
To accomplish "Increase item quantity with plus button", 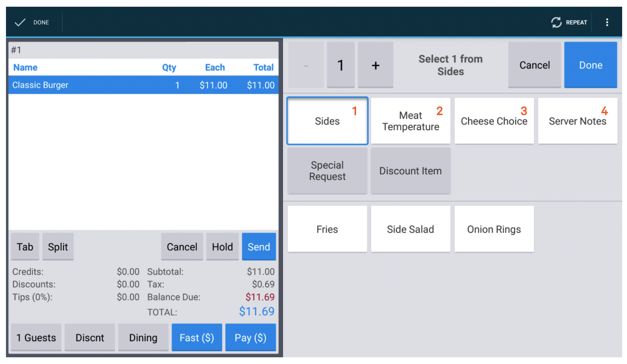I will pos(375,65).
